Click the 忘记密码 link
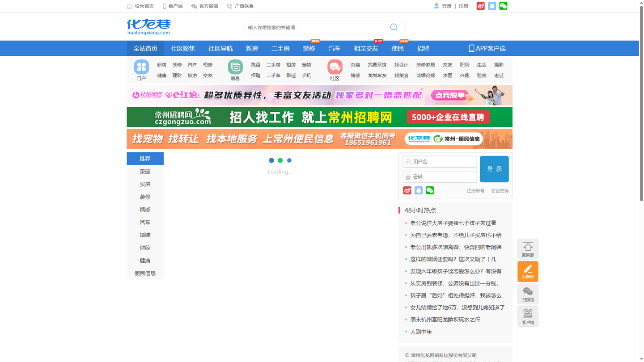The height and width of the screenshot is (362, 644). point(500,191)
